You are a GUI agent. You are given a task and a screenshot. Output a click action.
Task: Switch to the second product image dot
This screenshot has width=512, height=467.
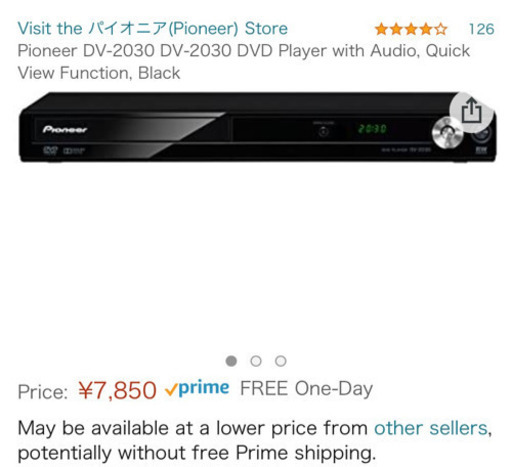pos(256,361)
